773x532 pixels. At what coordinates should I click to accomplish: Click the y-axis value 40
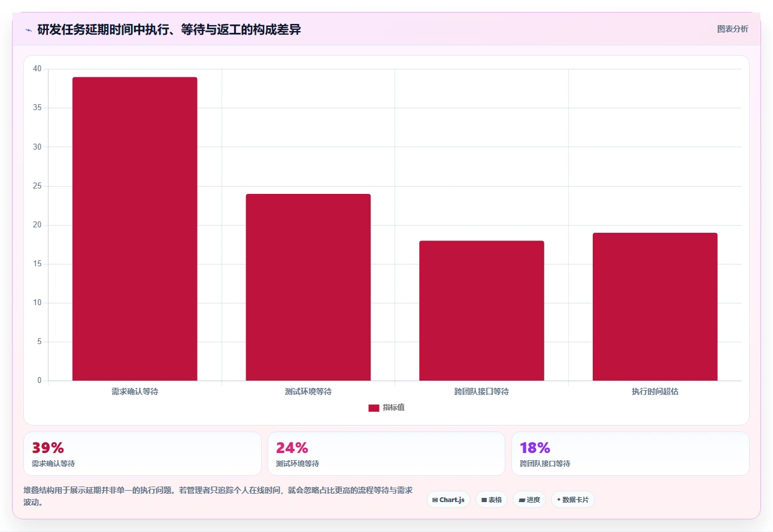pyautogui.click(x=37, y=69)
